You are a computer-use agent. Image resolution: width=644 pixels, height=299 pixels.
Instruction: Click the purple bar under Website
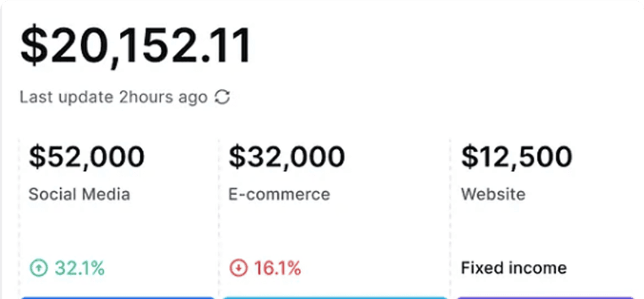tap(549, 297)
